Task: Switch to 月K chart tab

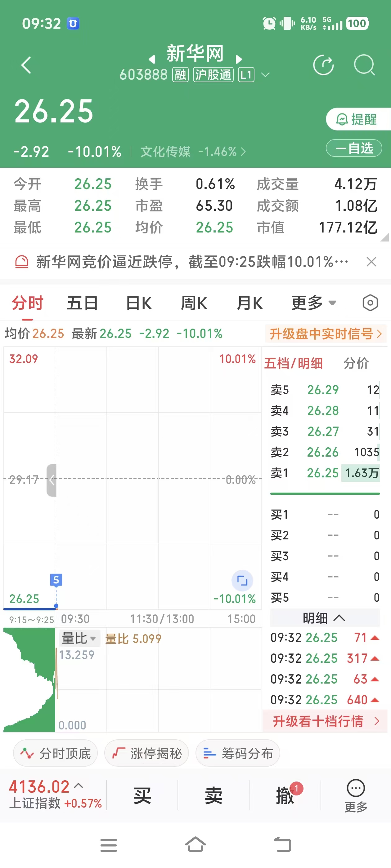Action: [249, 303]
